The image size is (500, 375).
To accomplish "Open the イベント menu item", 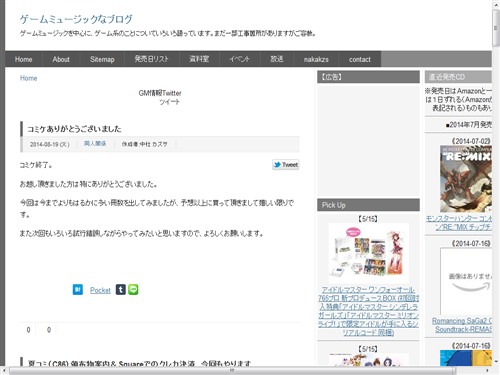I will pos(239,59).
